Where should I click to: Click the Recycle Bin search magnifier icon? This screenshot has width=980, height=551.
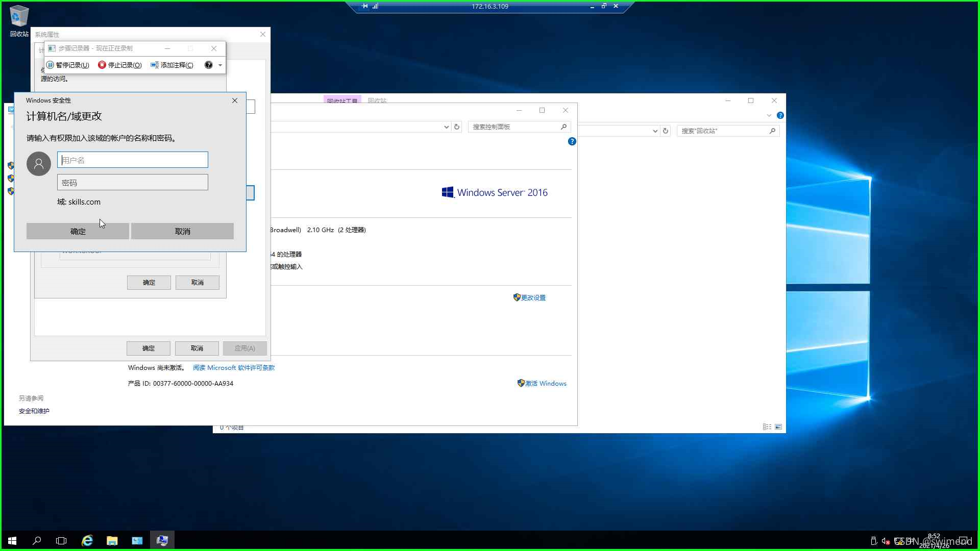coord(773,131)
